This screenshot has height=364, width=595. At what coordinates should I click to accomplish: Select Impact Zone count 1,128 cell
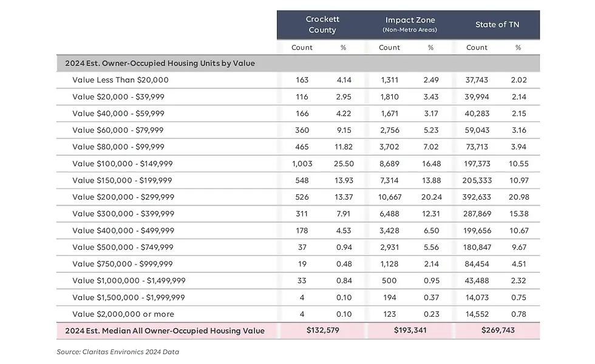click(x=389, y=264)
